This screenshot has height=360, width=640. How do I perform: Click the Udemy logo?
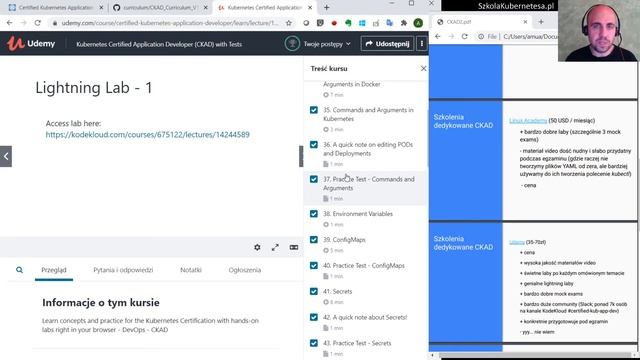pyautogui.click(x=31, y=43)
